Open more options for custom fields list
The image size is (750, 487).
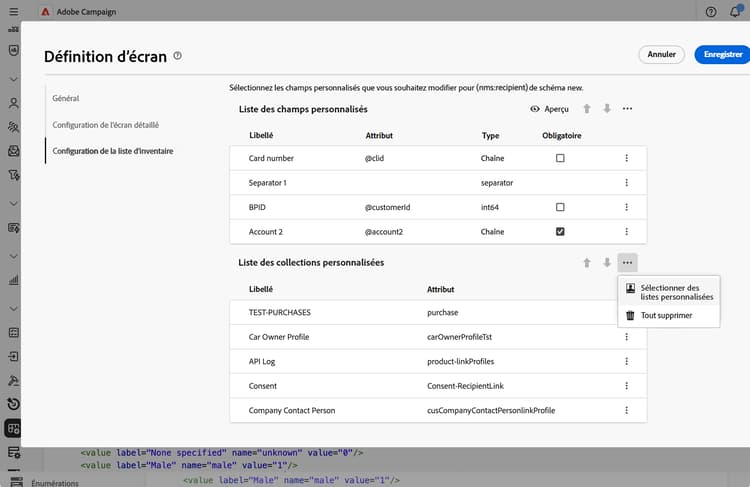coord(627,109)
